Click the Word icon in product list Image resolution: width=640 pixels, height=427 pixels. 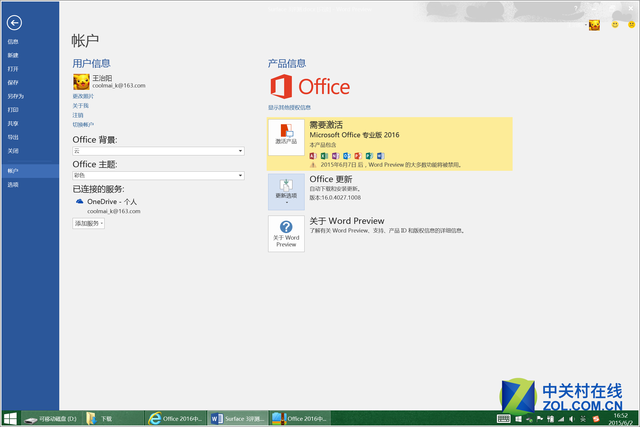coord(380,156)
